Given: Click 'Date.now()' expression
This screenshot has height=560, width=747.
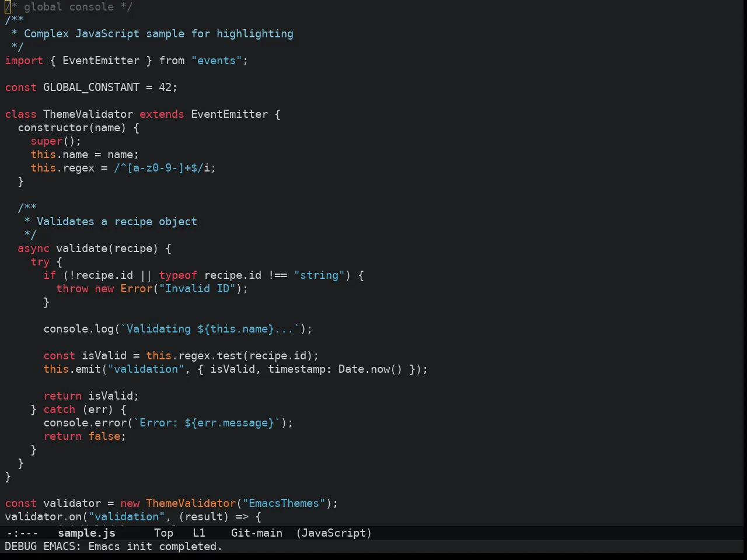Looking at the screenshot, I should 371,369.
